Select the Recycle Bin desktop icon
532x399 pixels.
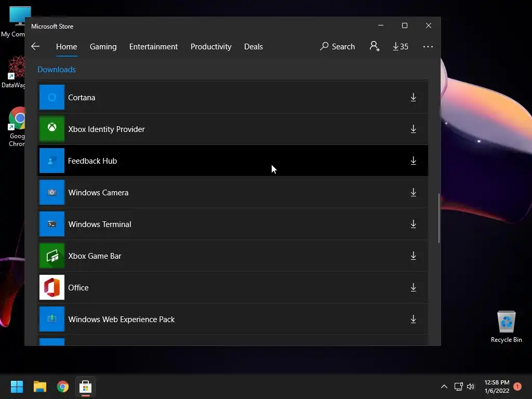pos(506,327)
